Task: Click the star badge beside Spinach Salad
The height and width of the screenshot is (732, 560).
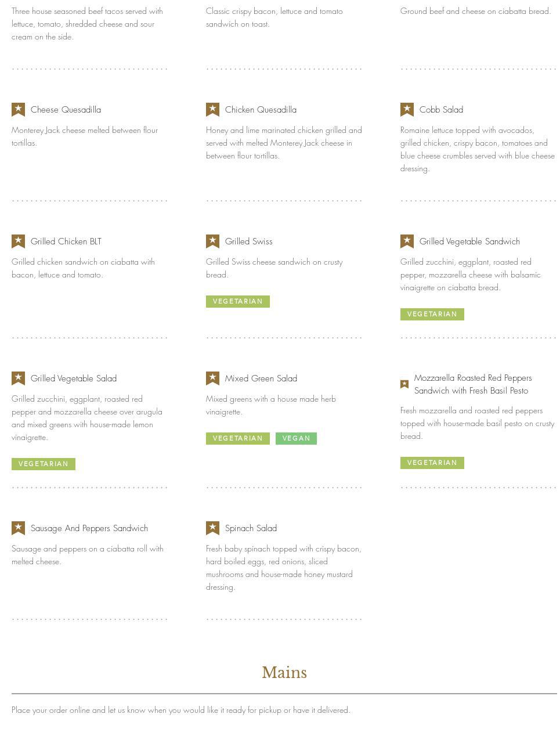Action: point(212,528)
